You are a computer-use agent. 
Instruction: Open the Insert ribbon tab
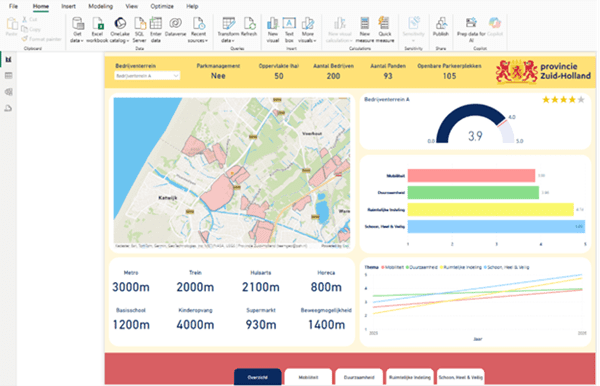(68, 6)
